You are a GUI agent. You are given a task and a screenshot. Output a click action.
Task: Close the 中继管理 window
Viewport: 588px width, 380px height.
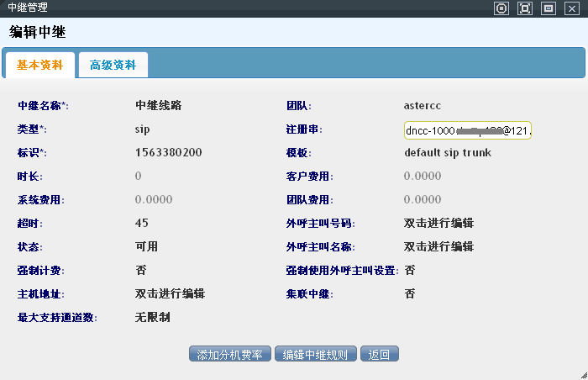click(x=573, y=8)
